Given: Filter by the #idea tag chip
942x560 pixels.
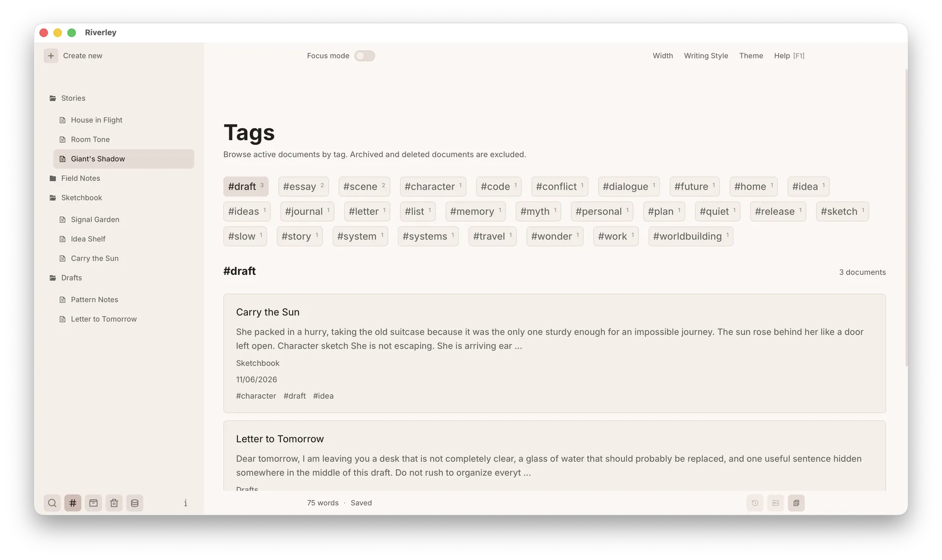Looking at the screenshot, I should (x=808, y=187).
